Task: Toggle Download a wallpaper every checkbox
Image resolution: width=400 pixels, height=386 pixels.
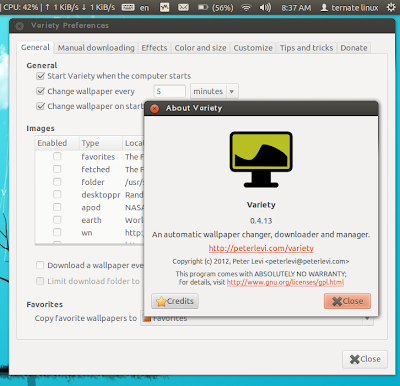Action: point(40,265)
